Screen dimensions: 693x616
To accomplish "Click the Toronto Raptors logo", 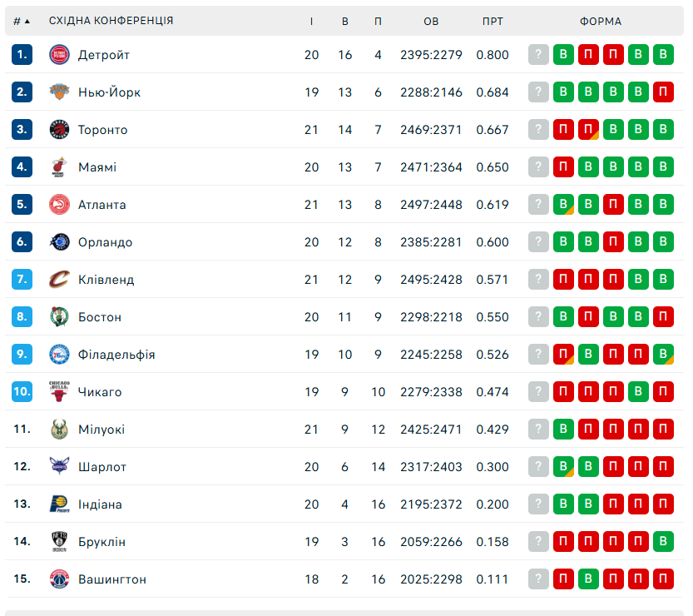I will pos(59,130).
